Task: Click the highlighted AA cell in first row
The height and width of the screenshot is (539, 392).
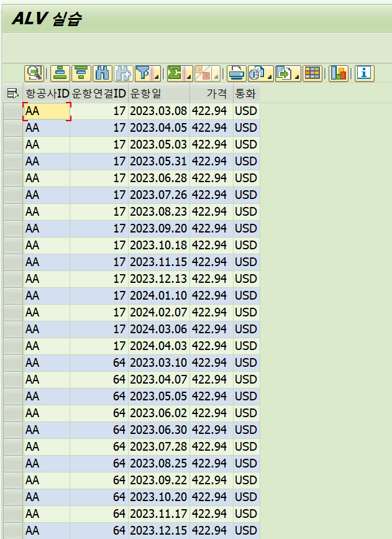Action: pos(47,111)
